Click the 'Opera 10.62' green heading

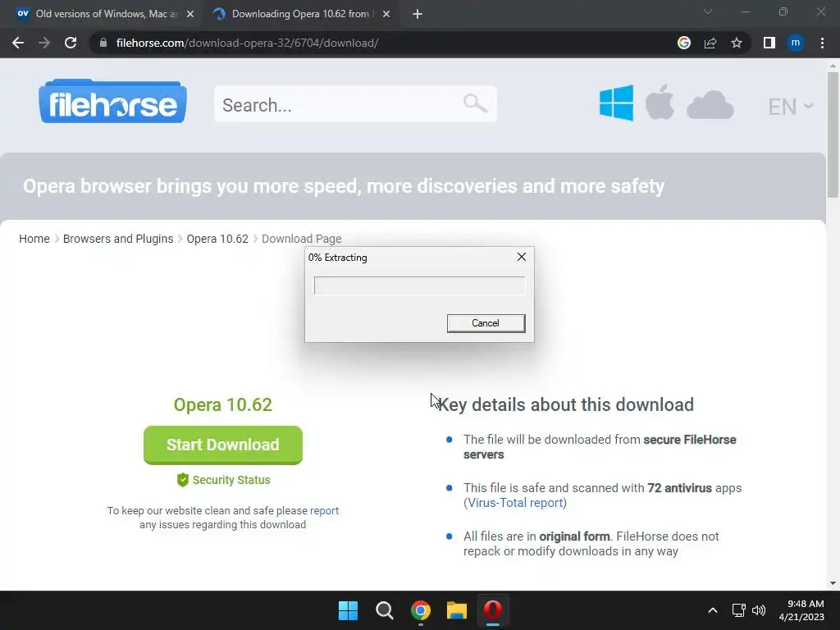pyautogui.click(x=223, y=404)
